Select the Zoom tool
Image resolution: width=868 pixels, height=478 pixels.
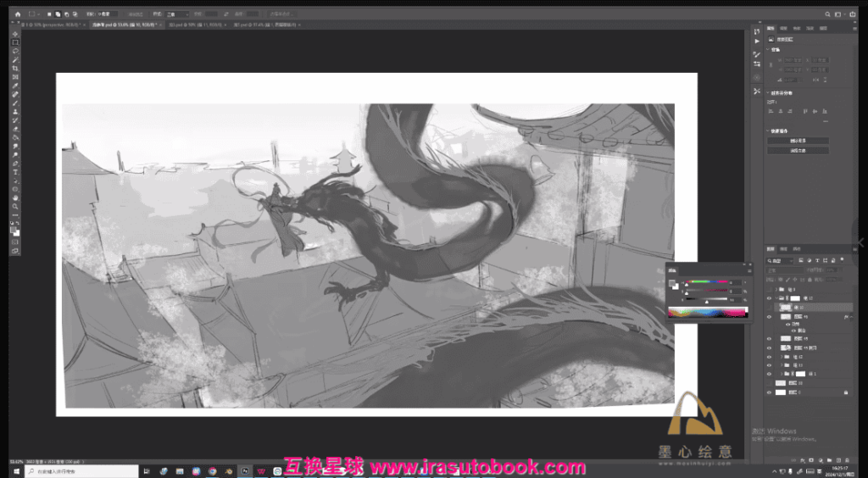coord(15,206)
